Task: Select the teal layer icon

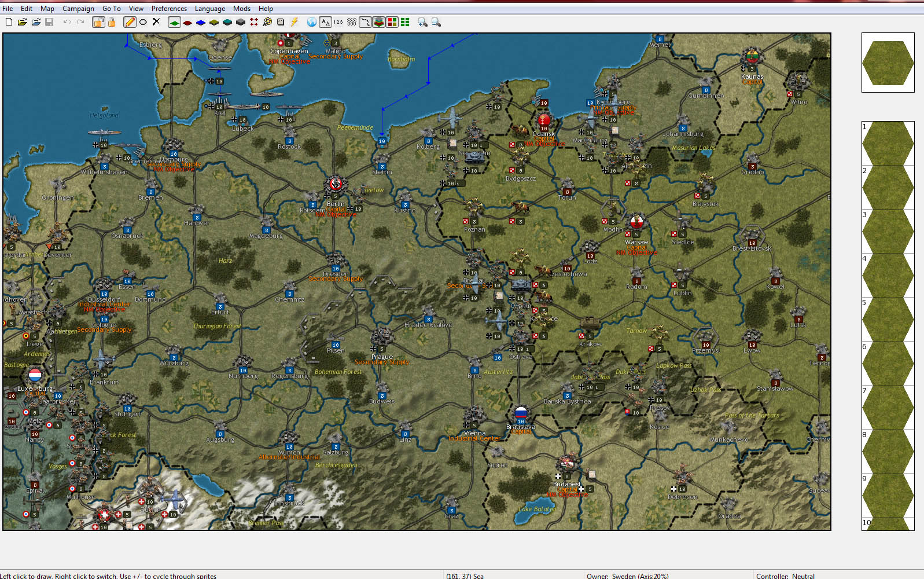Action: click(227, 22)
